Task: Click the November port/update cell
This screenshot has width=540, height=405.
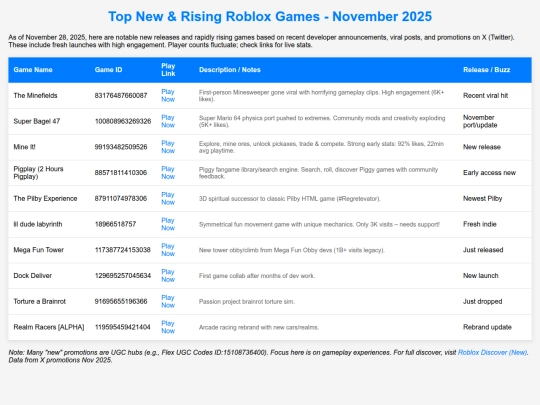Action: click(x=480, y=121)
